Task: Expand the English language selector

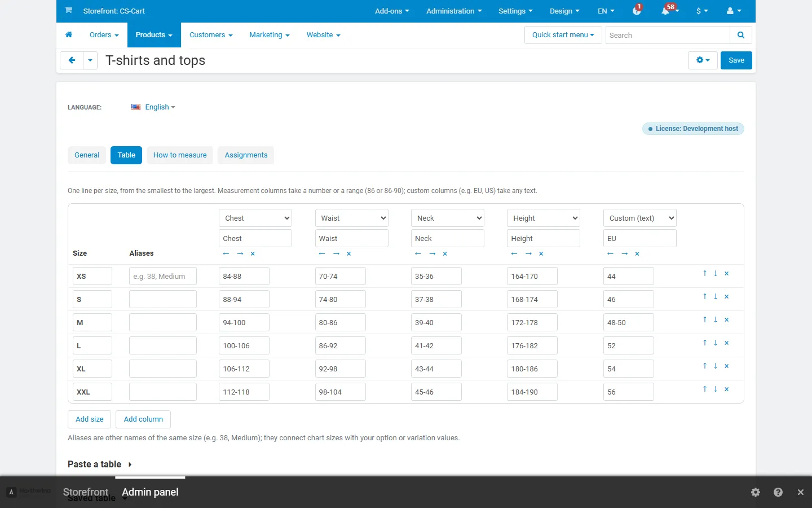Action: pyautogui.click(x=153, y=107)
